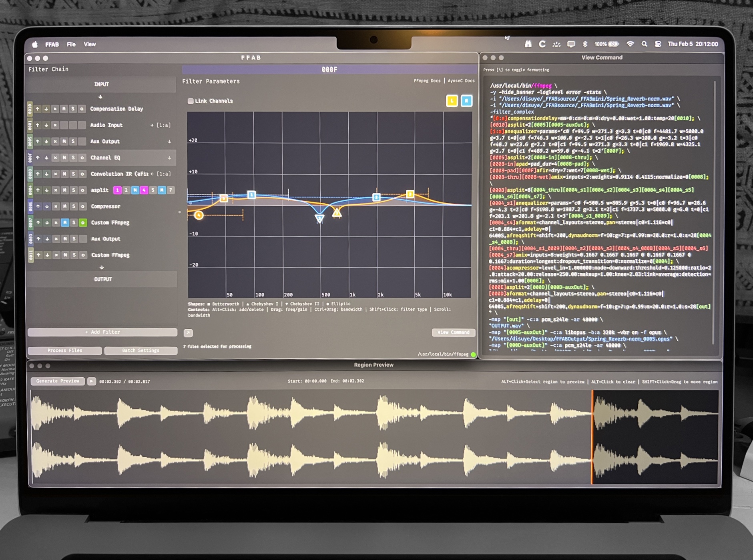The image size is (753, 560).
Task: Move the Compensation Delay filter up
Action: [x=38, y=109]
